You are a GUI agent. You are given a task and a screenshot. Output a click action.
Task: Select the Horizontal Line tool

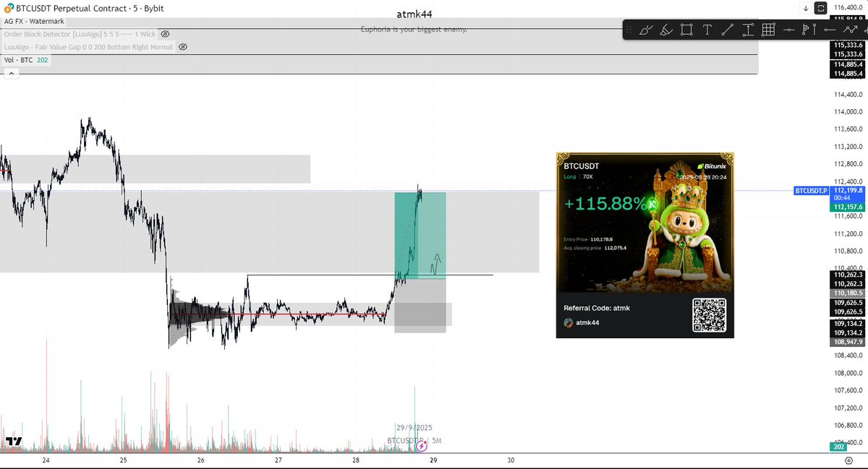[788, 30]
